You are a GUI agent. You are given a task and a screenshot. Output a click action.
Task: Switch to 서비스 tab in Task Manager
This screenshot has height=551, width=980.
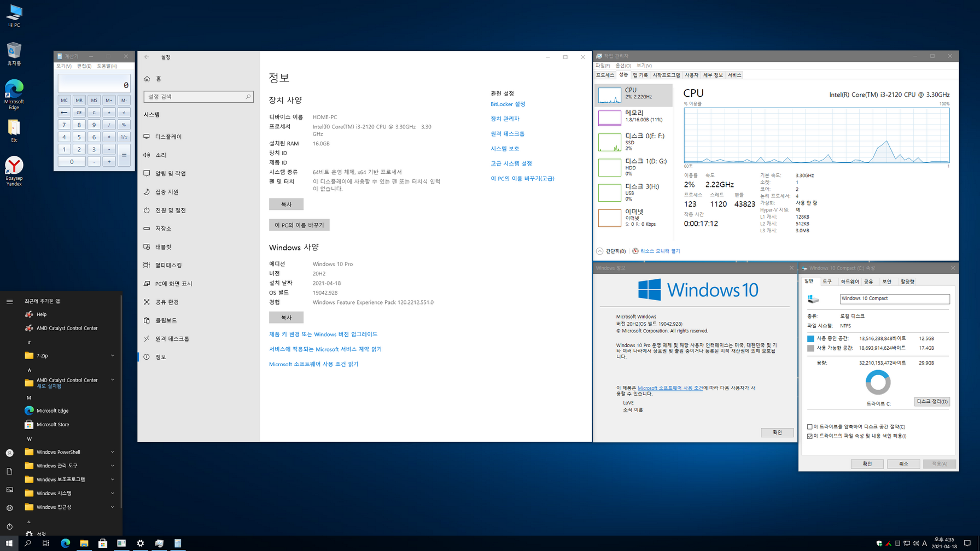click(x=734, y=75)
